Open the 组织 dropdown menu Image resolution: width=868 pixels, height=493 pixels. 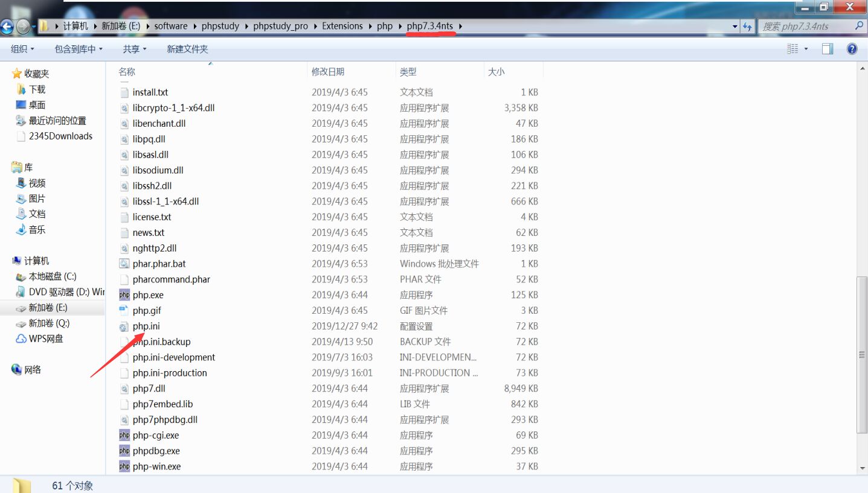[x=22, y=49]
